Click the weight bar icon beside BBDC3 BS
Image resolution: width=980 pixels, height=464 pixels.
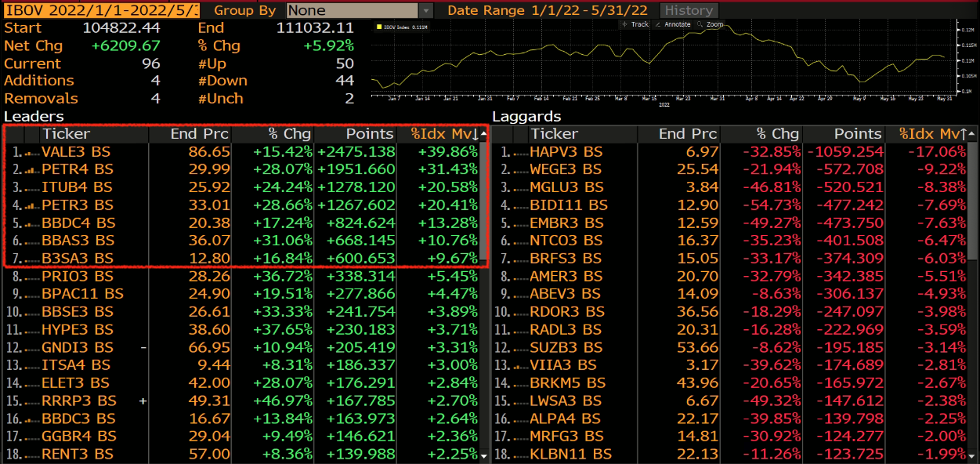coord(31,419)
